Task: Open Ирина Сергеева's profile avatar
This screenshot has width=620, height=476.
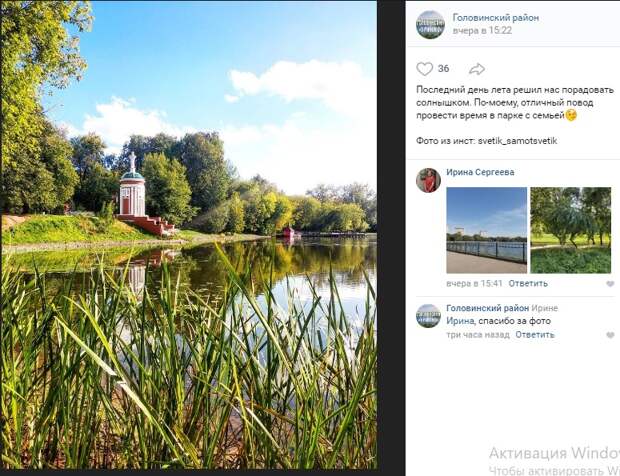Action: (428, 180)
